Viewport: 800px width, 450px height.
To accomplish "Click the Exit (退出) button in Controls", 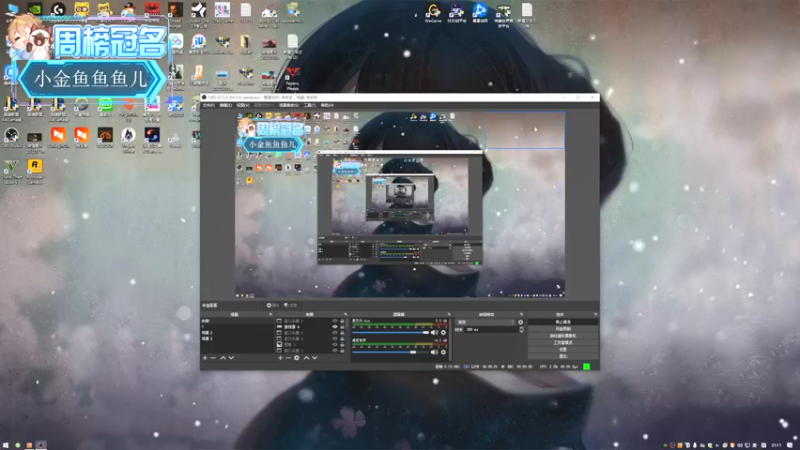I will pos(563,356).
